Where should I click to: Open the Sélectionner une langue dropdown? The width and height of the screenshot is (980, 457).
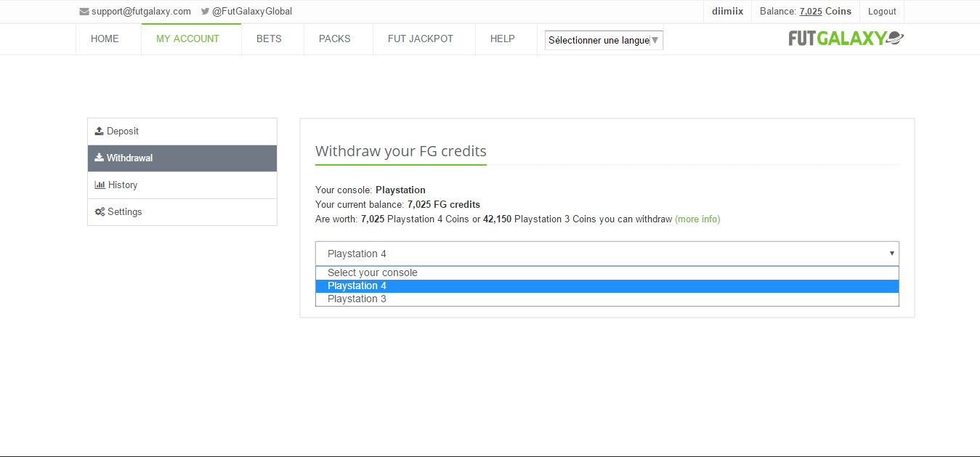point(604,40)
